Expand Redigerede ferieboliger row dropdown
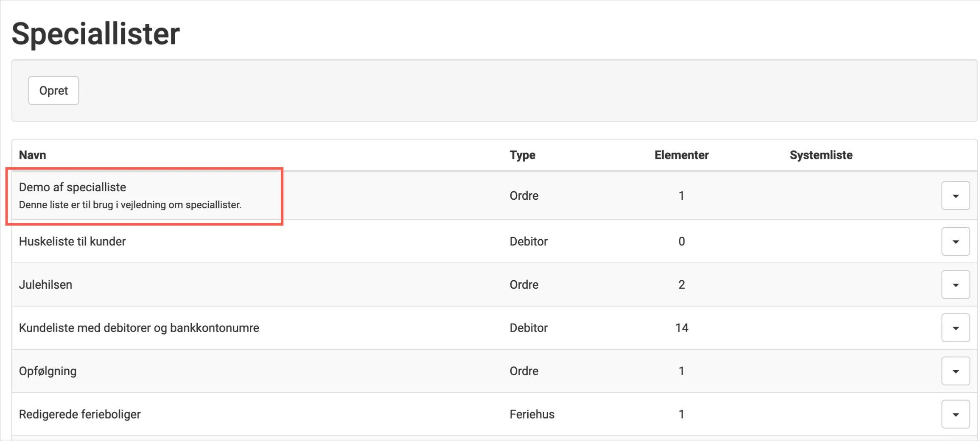Viewport: 980px width, 441px height. [955, 414]
